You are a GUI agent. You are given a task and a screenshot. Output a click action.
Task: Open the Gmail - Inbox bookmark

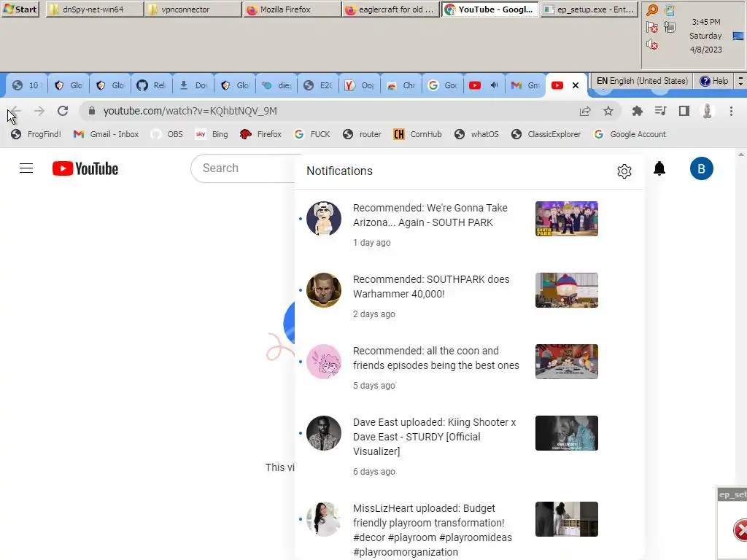[x=106, y=134]
